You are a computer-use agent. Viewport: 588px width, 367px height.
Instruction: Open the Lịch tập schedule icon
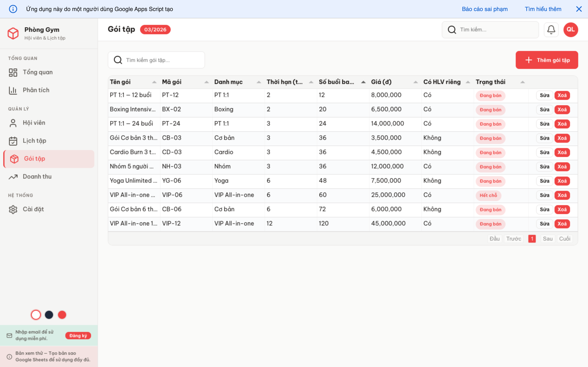(x=13, y=140)
